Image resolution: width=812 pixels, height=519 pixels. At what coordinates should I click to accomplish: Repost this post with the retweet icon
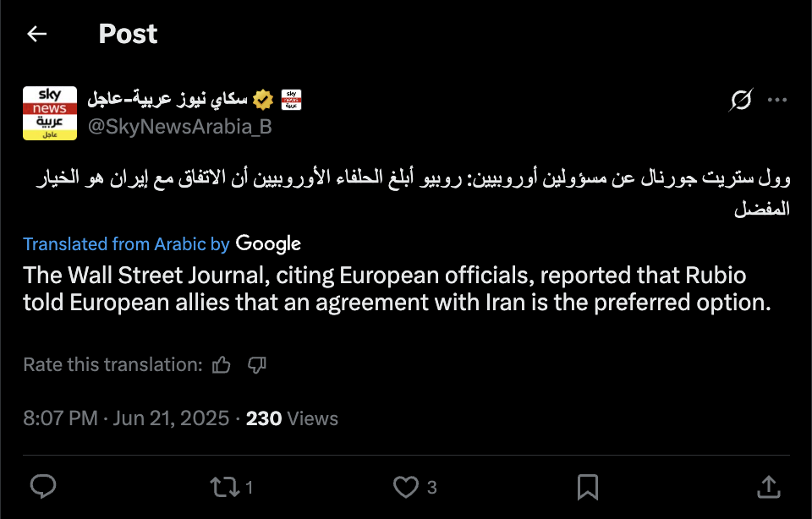225,487
